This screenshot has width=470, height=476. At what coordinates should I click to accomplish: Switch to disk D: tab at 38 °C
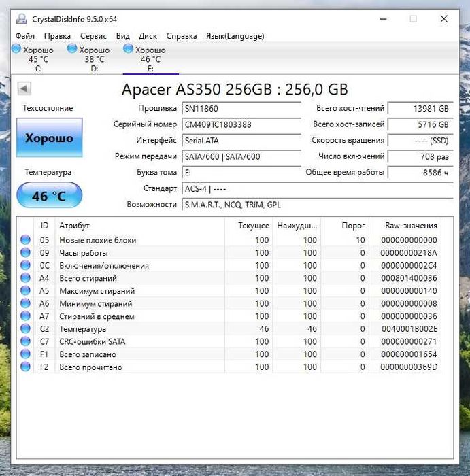tap(95, 59)
